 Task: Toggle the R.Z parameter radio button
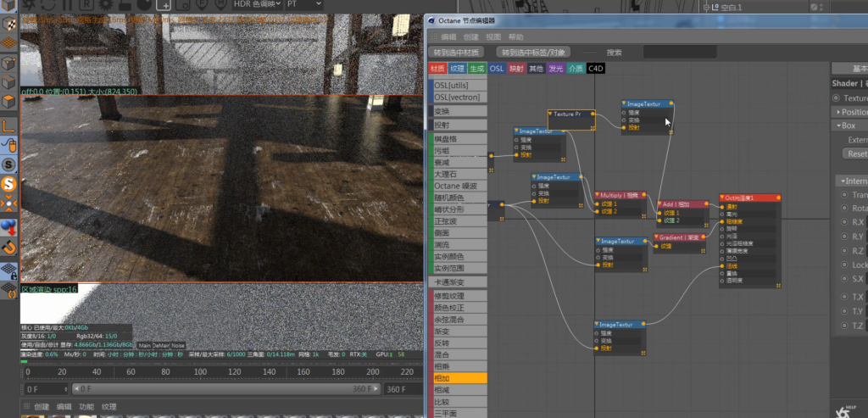pos(845,250)
